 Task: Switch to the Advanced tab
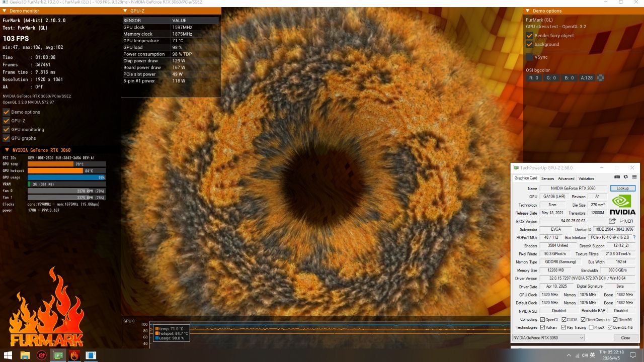(x=566, y=178)
